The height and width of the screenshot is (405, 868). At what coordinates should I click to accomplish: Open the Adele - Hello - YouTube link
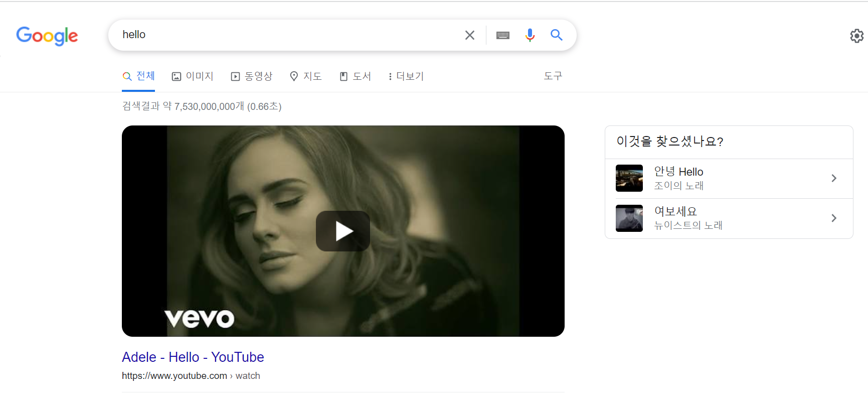pos(193,357)
